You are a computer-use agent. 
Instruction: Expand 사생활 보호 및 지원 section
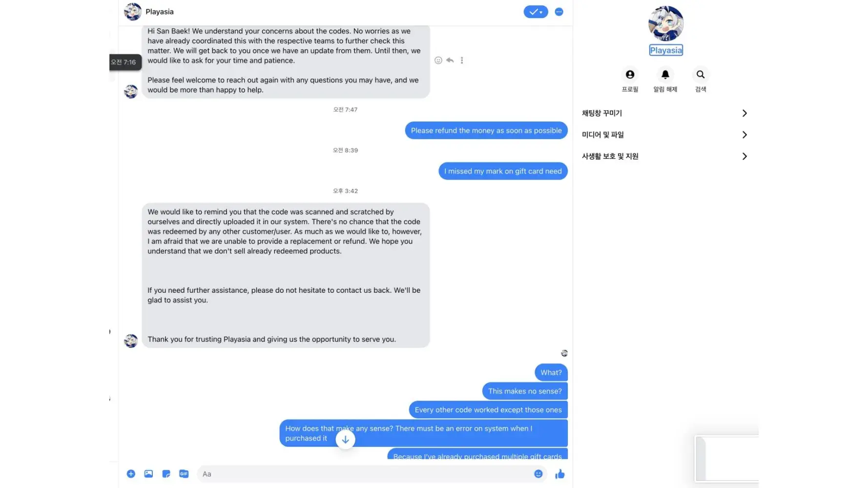[x=664, y=156]
